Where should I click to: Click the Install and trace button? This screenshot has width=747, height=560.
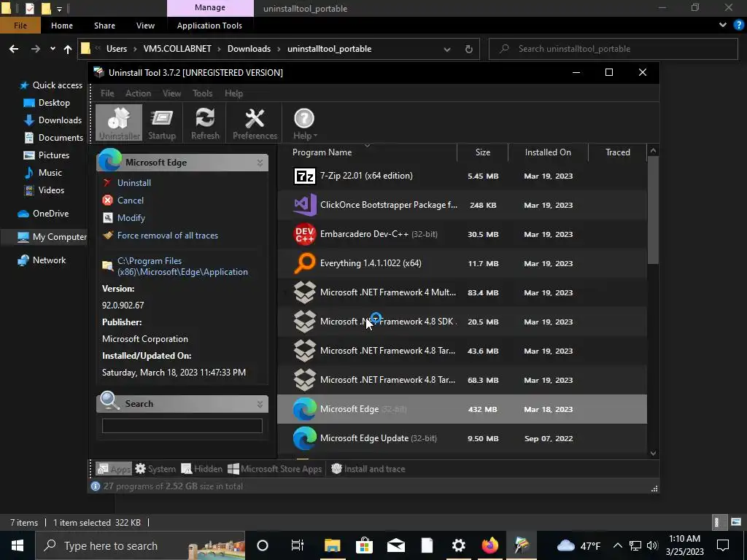(368, 469)
